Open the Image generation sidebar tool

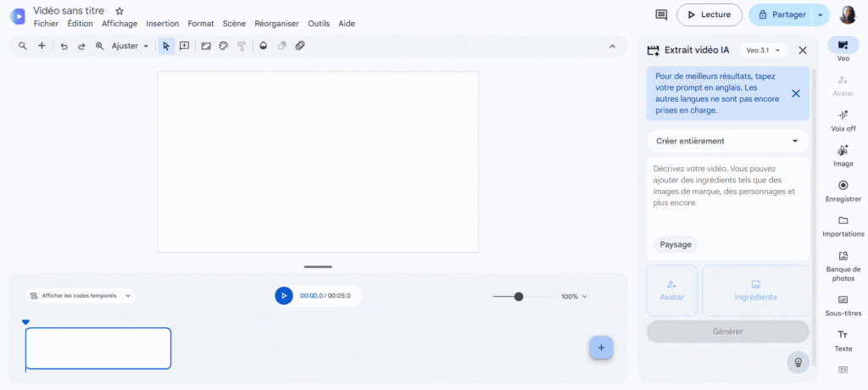tap(843, 156)
